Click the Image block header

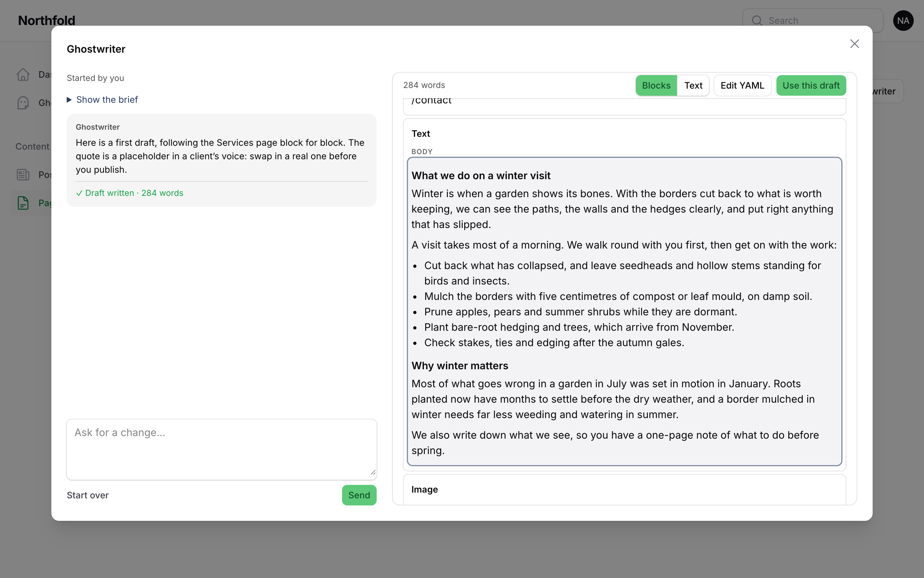(424, 489)
